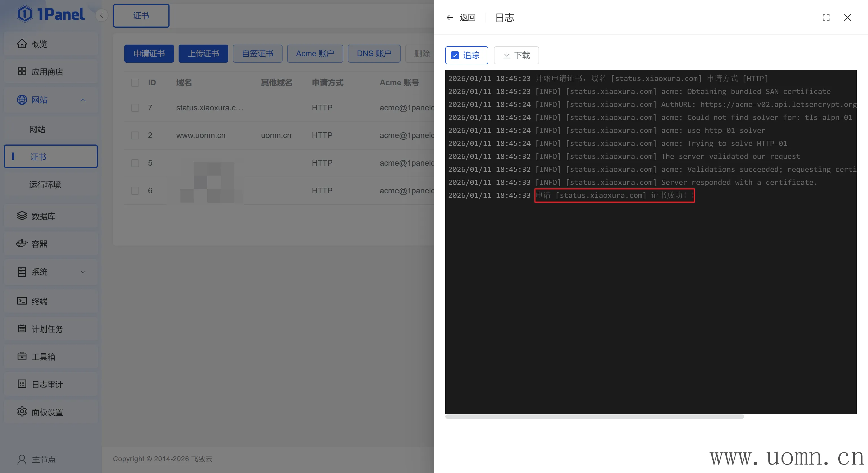Click the back arrow next to 返回
This screenshot has height=473, width=868.
[x=450, y=17]
